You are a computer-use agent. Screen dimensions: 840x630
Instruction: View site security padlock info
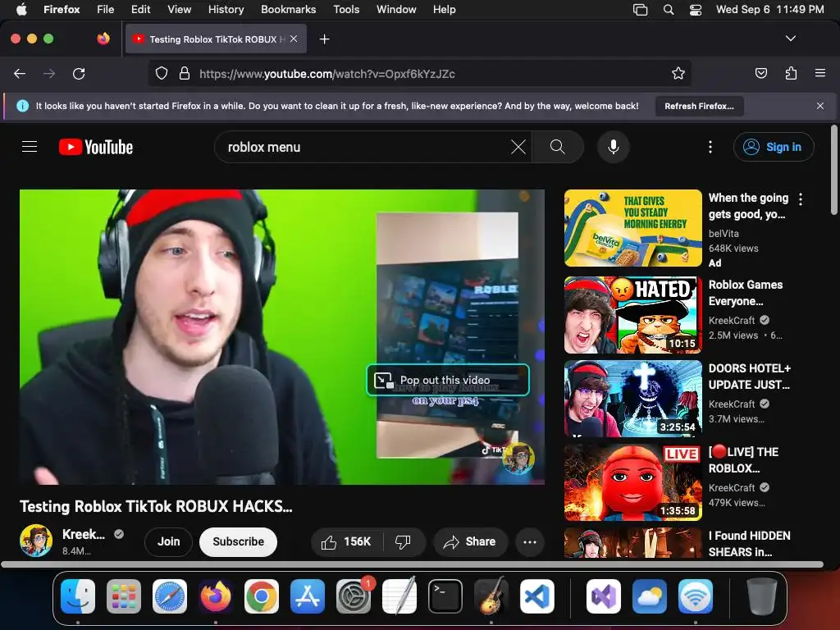(185, 73)
